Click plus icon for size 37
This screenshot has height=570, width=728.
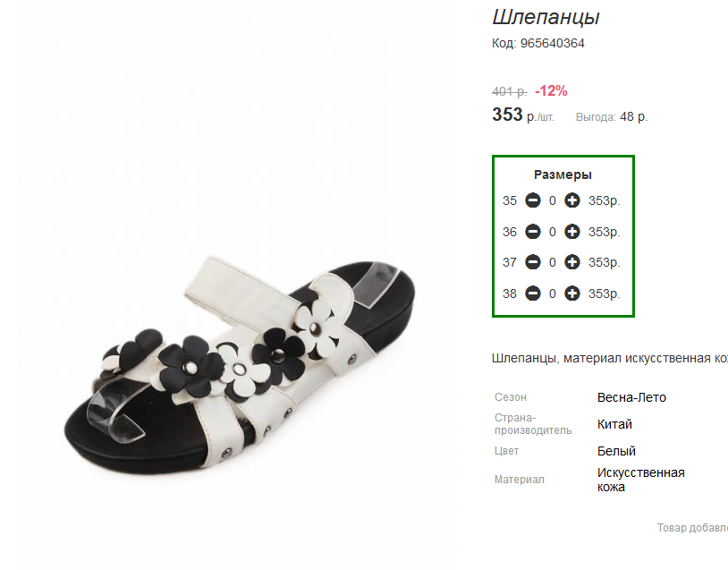(572, 262)
